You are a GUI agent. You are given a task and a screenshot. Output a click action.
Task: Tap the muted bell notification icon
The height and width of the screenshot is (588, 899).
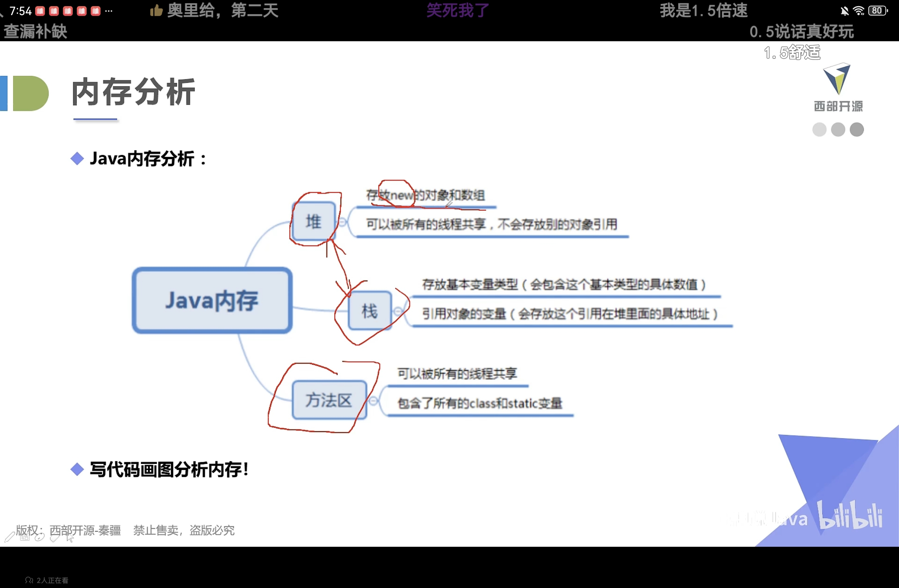coord(844,11)
